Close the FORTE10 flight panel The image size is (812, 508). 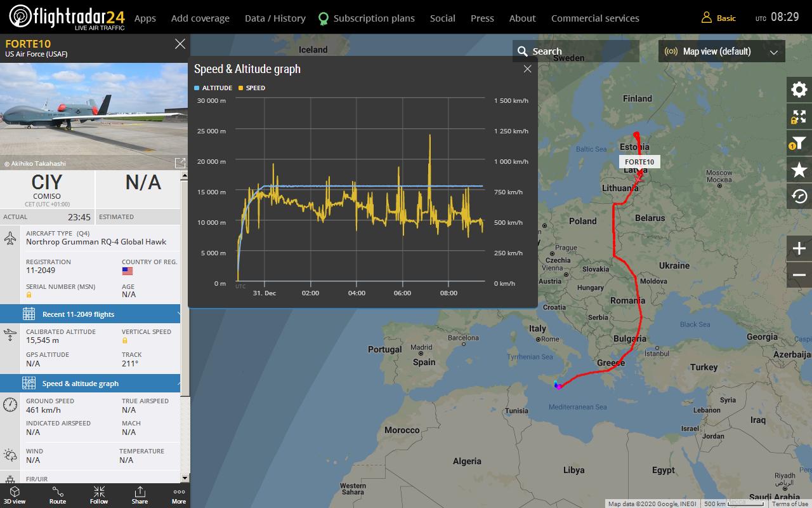180,44
